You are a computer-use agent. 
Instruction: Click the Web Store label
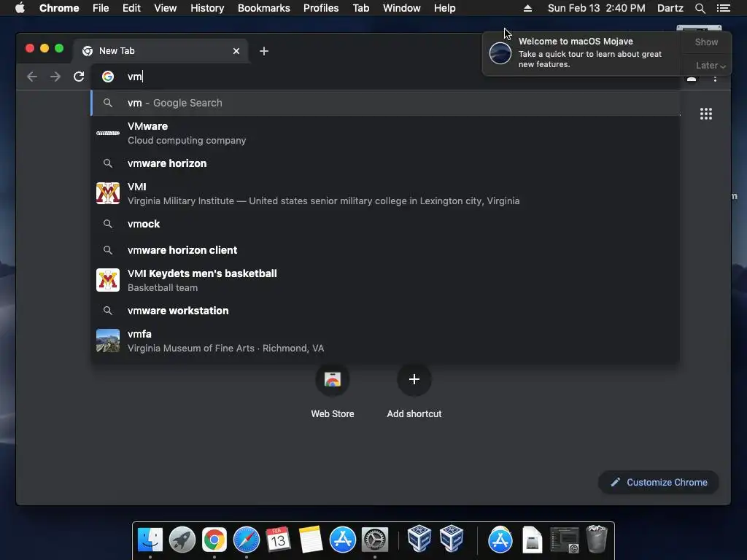click(333, 414)
